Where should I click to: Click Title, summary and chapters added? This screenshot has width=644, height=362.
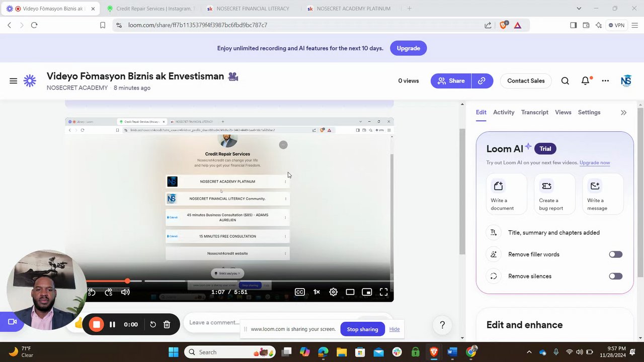click(x=554, y=233)
